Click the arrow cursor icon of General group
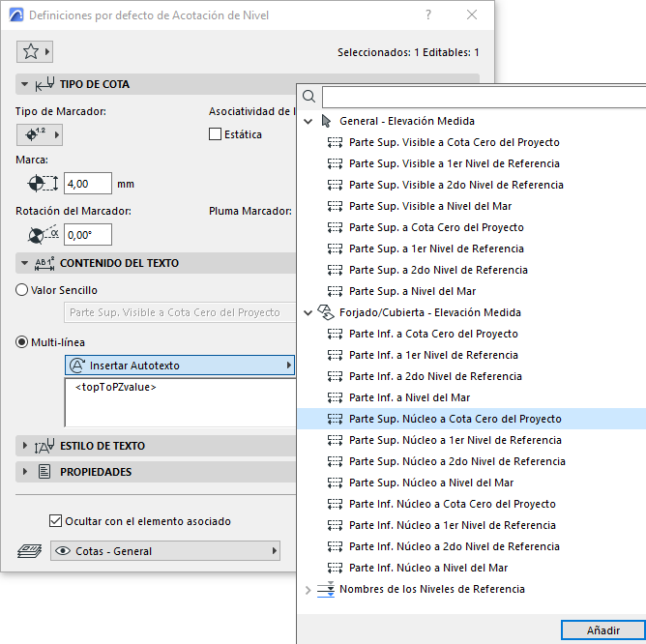This screenshot has width=646, height=644. [x=326, y=121]
